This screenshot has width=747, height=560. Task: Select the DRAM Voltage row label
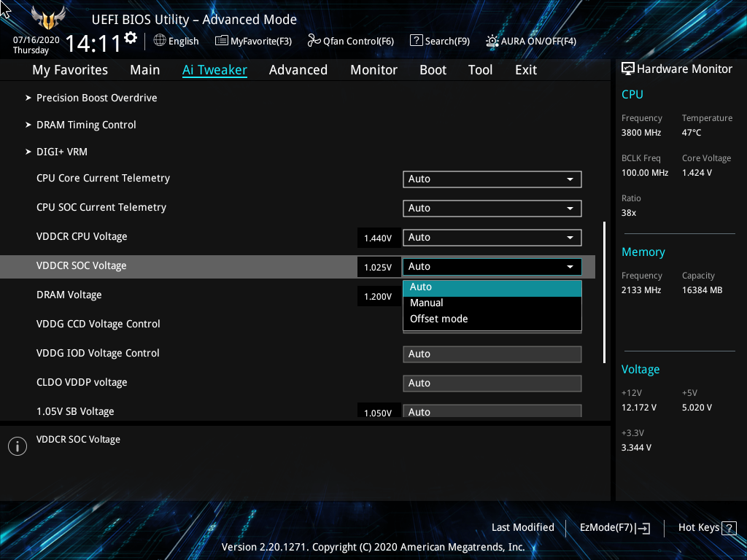point(69,295)
